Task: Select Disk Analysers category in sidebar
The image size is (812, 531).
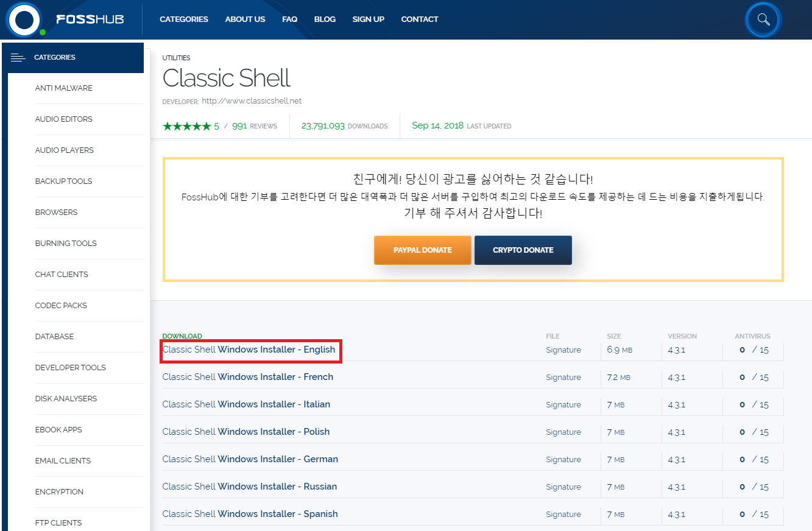Action: pos(66,399)
